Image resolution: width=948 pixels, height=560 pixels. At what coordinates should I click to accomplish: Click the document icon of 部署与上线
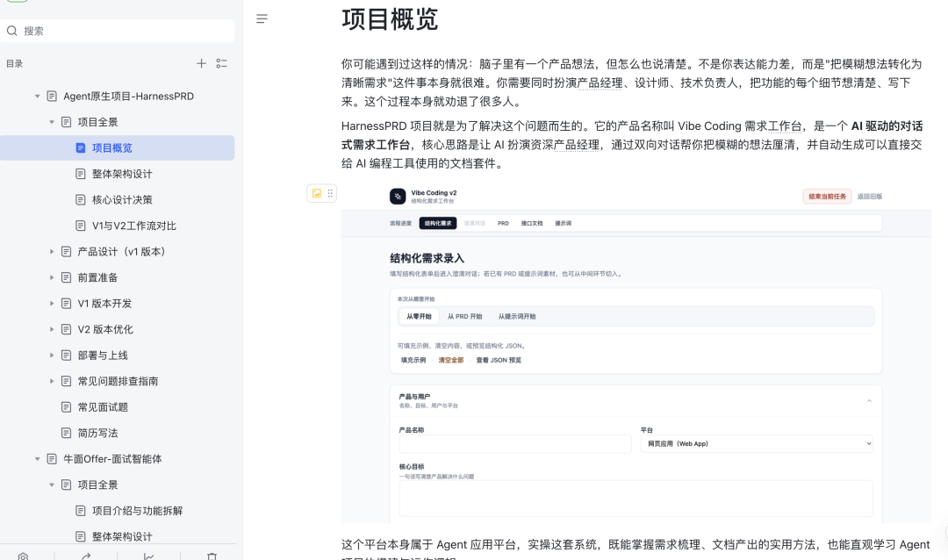point(67,355)
